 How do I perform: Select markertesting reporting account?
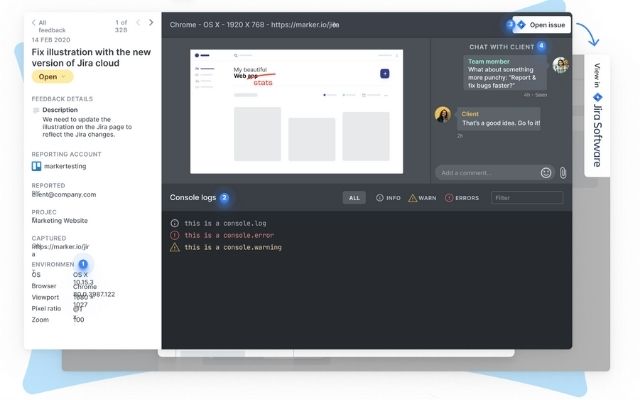point(65,166)
